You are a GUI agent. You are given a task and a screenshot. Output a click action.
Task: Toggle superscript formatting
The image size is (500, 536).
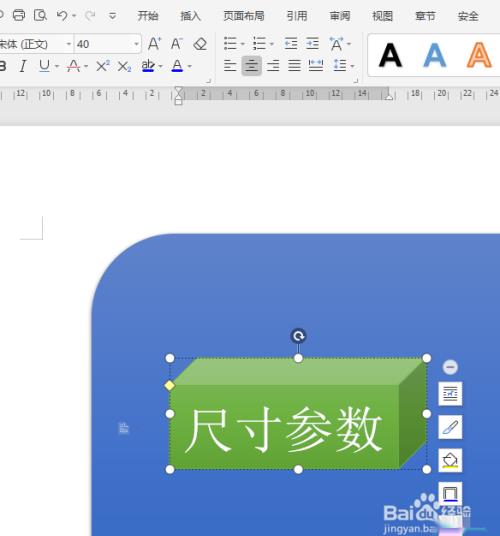(103, 66)
